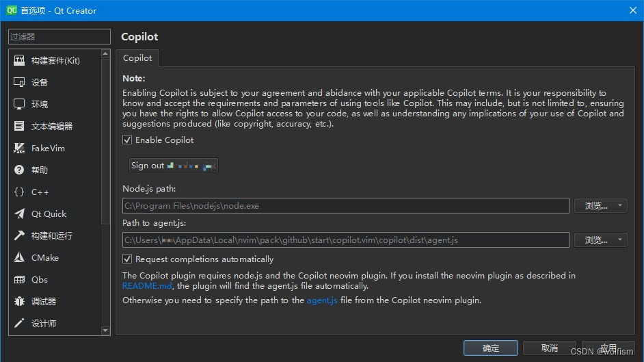
Task: Click the Path to agent.js input field
Action: click(345, 240)
